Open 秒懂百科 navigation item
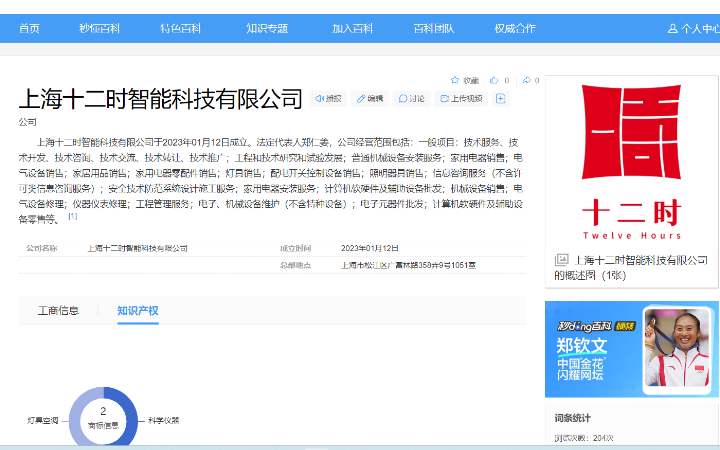 [99, 29]
